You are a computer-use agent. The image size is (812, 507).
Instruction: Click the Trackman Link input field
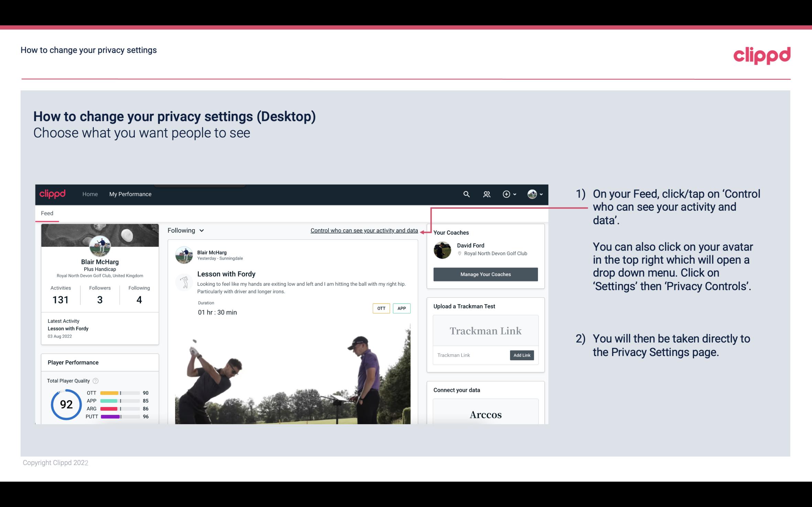470,355
